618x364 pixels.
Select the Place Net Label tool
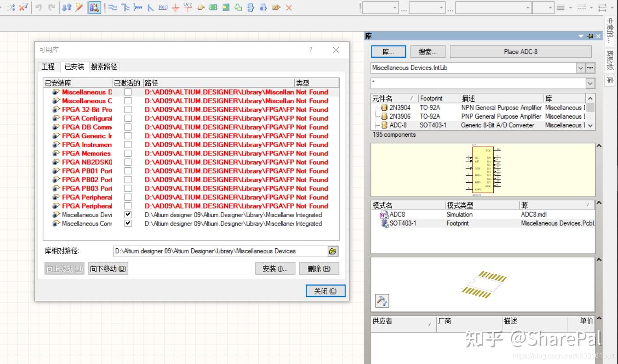pyautogui.click(x=162, y=7)
